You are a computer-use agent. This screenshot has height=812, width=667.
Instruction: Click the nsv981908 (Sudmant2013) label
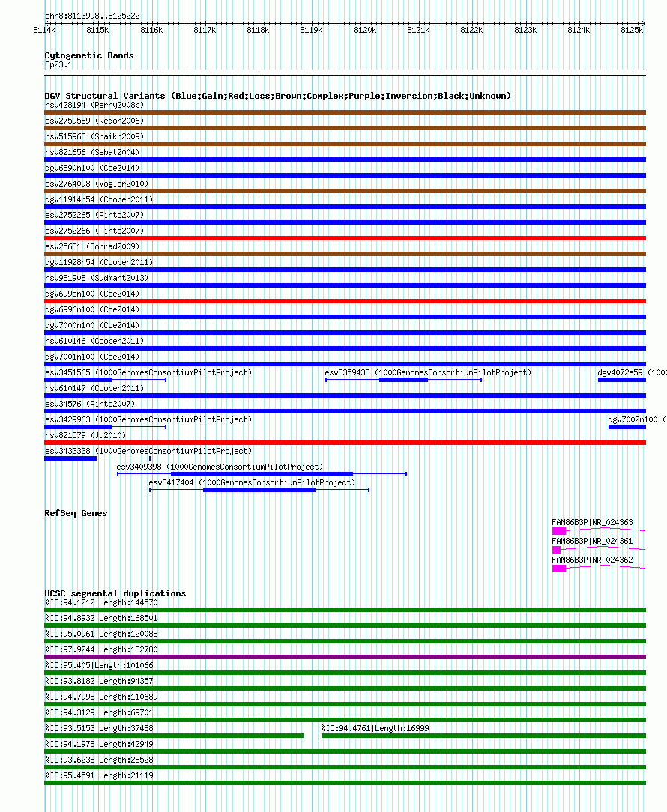tap(97, 278)
